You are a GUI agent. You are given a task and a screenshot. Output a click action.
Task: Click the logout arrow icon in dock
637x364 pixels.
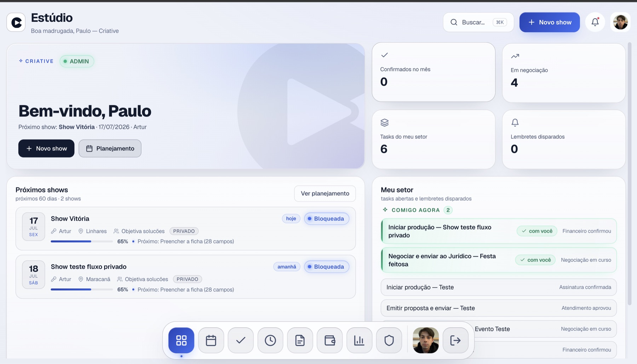coord(455,340)
